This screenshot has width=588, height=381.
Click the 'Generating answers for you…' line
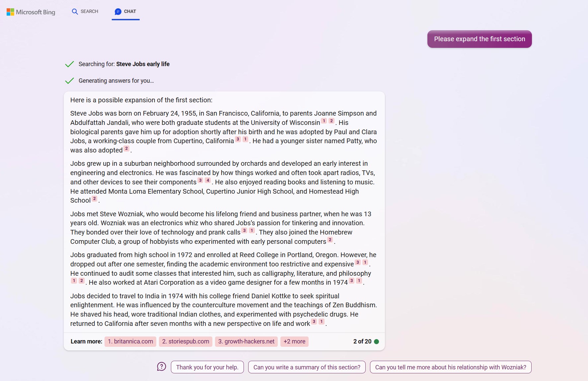[x=116, y=81]
